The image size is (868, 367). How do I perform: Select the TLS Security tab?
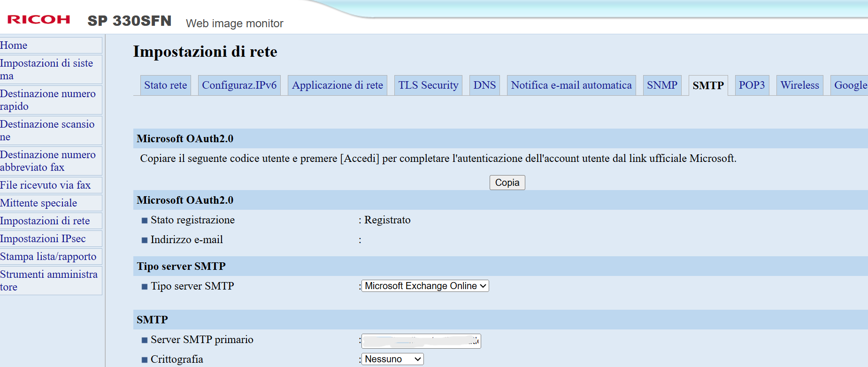(x=429, y=85)
